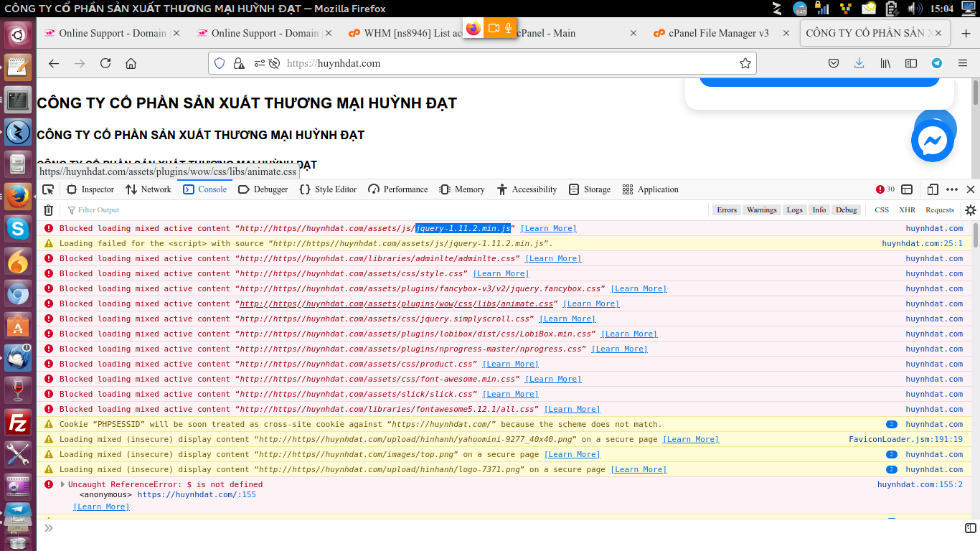This screenshot has width=980, height=551.
Task: Open the Style Editor tab
Action: [328, 189]
